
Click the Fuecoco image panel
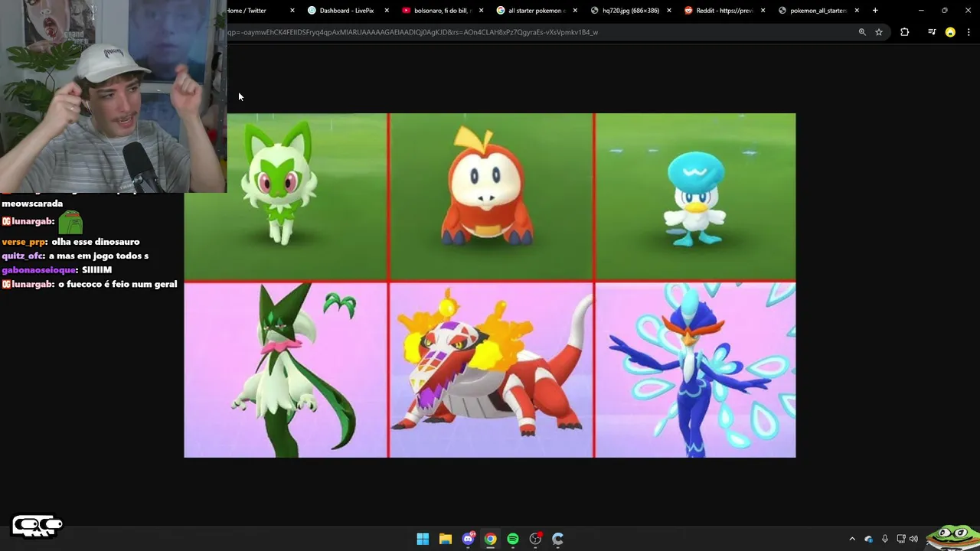(x=491, y=197)
